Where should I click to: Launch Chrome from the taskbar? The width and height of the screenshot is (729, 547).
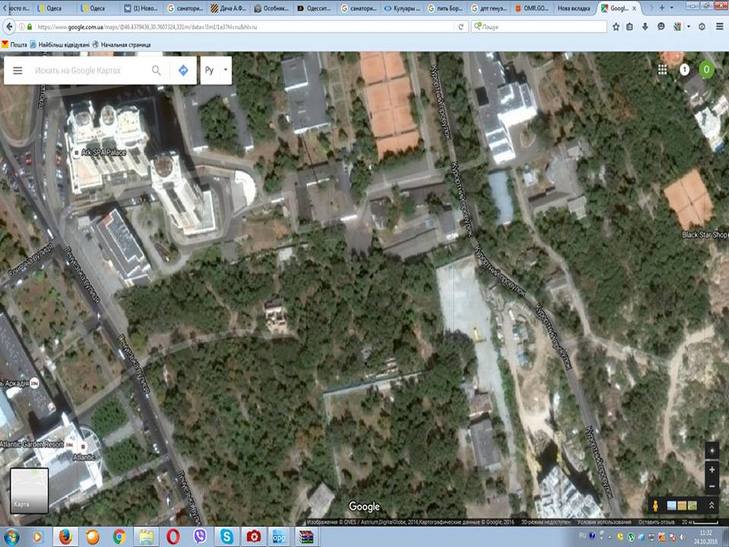pyautogui.click(x=119, y=537)
